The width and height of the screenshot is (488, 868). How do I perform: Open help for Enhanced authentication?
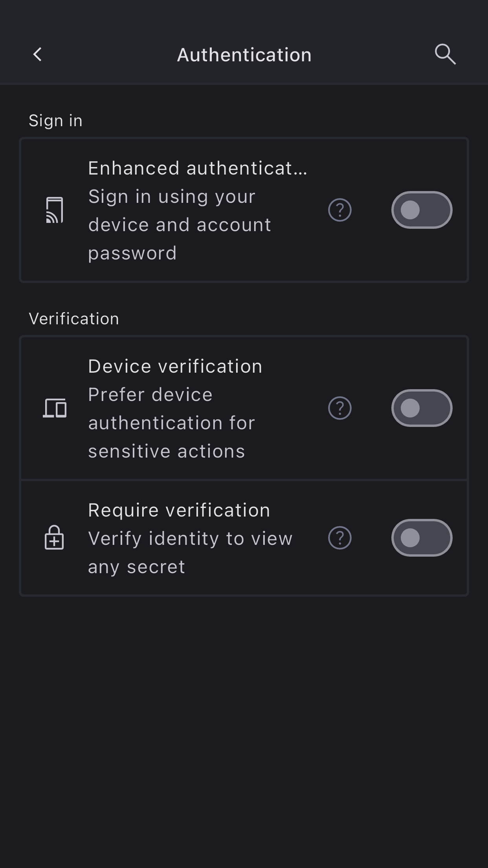click(340, 210)
